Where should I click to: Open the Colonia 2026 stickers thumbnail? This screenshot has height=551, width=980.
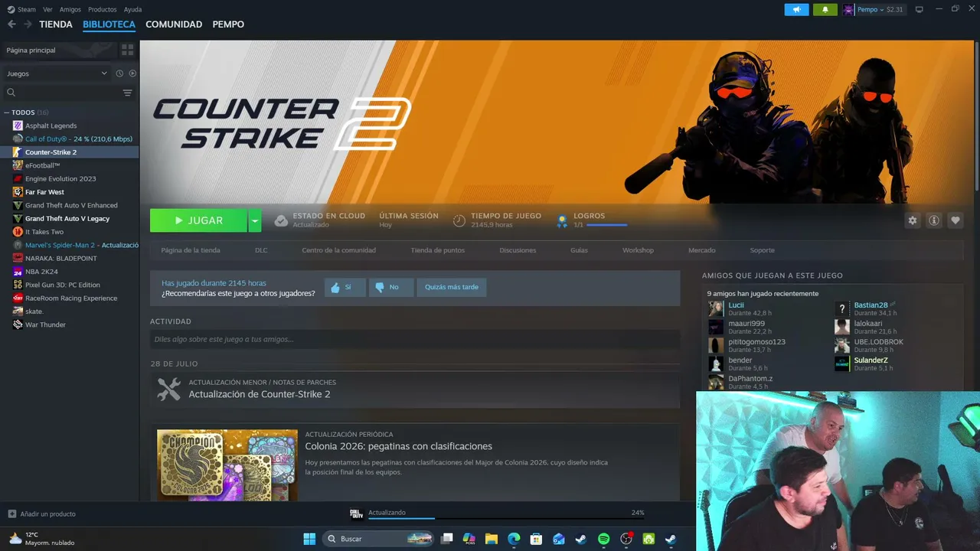coord(227,465)
